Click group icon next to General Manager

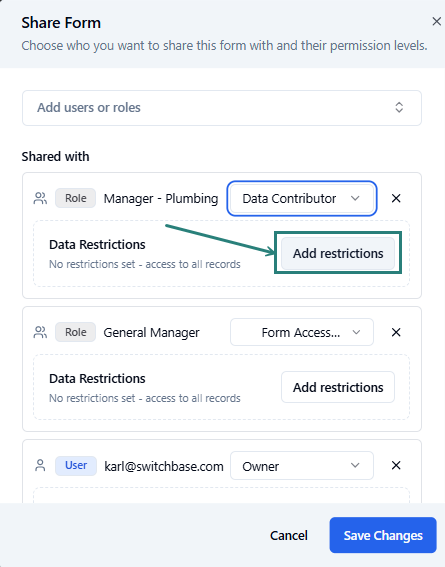click(x=40, y=332)
